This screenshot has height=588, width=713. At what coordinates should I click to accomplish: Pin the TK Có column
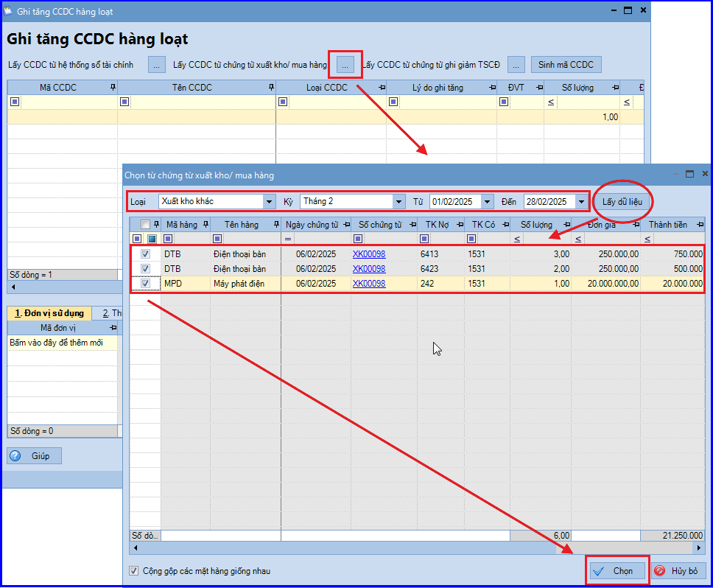(505, 224)
